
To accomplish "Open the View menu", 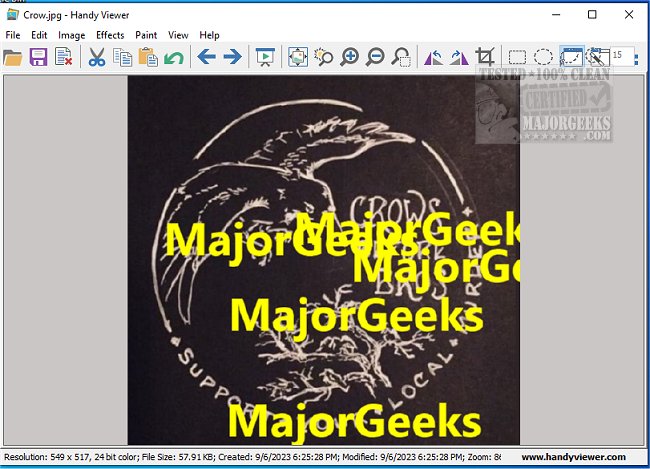I will point(178,35).
